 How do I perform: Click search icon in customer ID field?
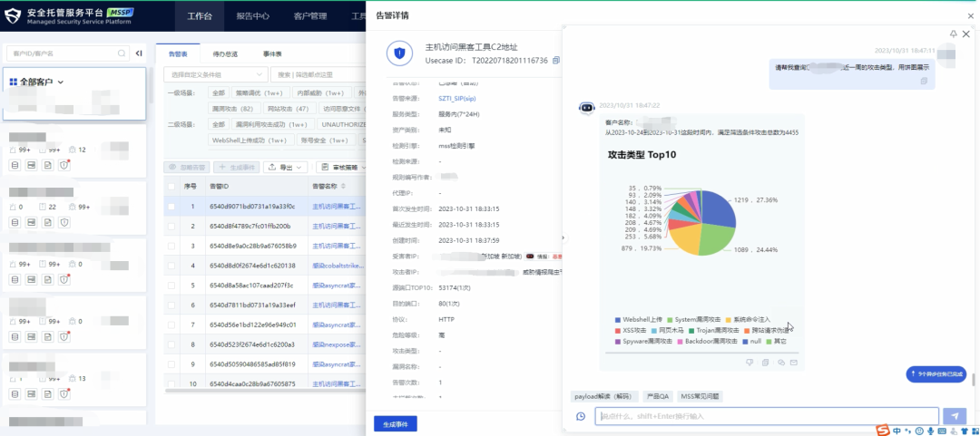pos(122,53)
